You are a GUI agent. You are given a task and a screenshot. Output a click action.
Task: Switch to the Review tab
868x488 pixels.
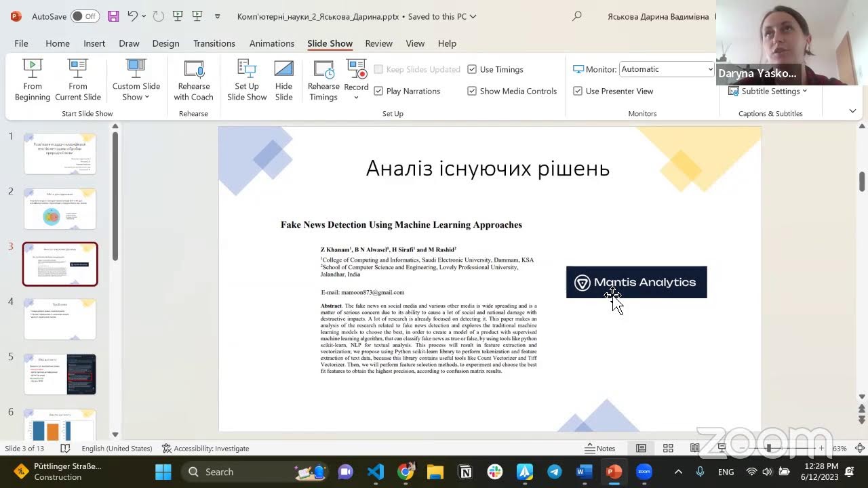(378, 43)
